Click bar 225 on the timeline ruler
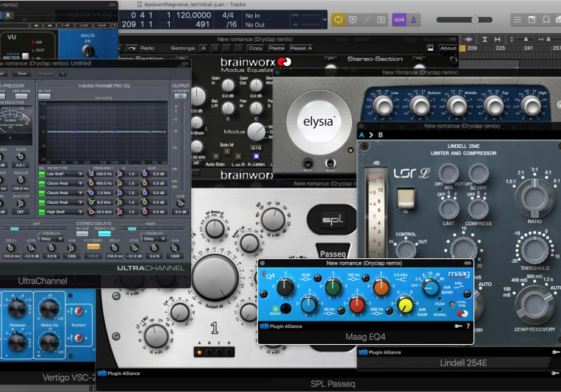The width and height of the screenshot is (561, 392). coord(500,48)
